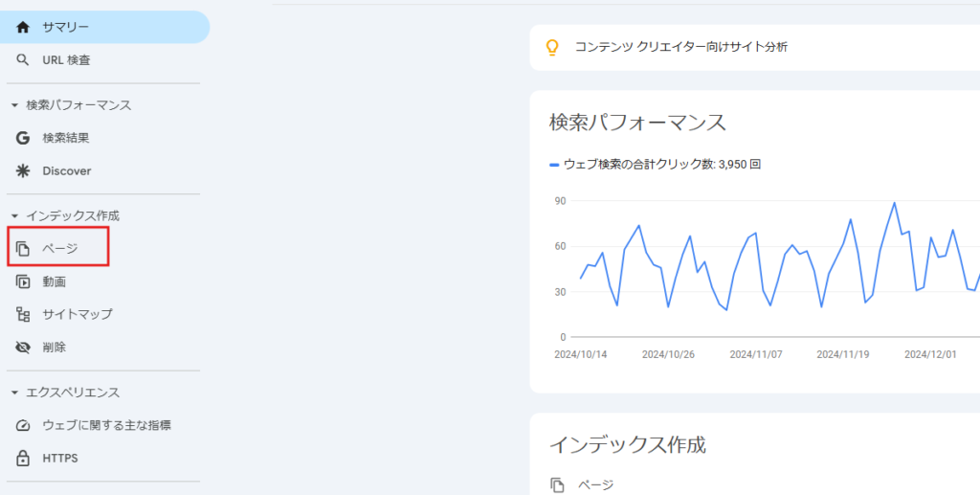Click the home icon beside サマリー
The image size is (980, 495).
coord(23,28)
